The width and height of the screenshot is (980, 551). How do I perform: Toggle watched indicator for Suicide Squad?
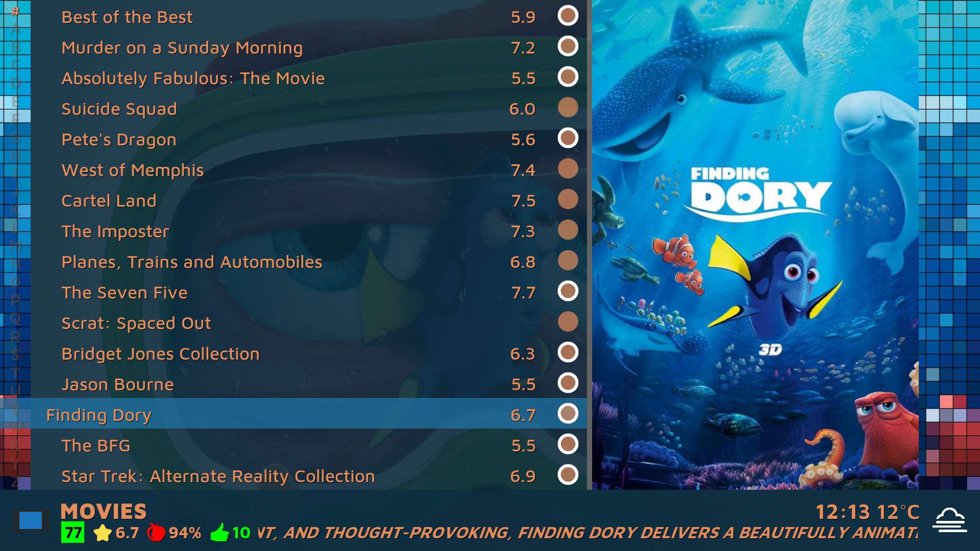point(568,108)
